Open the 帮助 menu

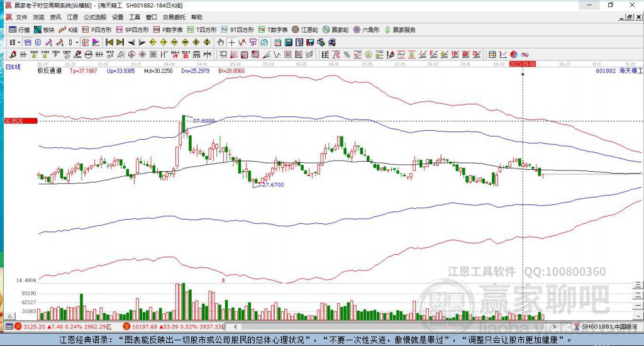196,17
